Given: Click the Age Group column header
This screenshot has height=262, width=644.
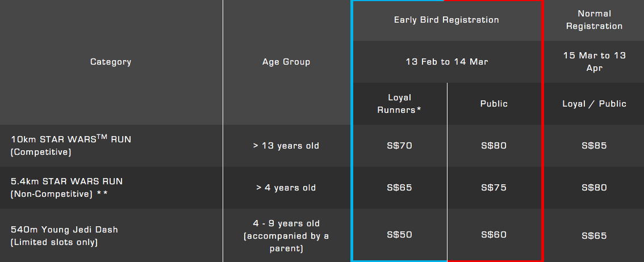Looking at the screenshot, I should 286,62.
